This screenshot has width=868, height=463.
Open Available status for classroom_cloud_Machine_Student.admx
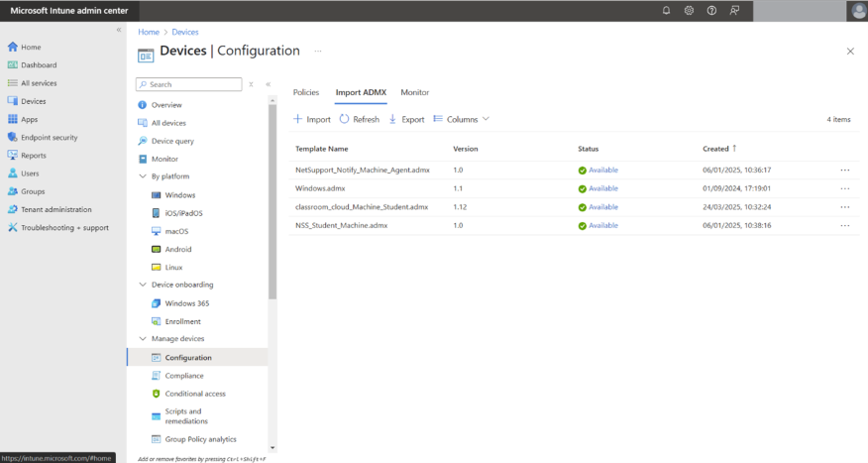click(x=602, y=207)
